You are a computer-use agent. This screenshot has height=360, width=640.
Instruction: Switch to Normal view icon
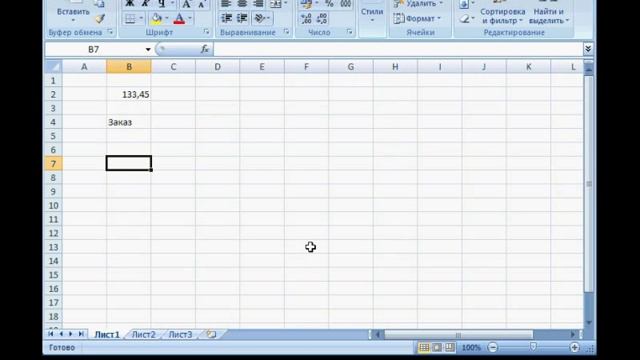(424, 347)
